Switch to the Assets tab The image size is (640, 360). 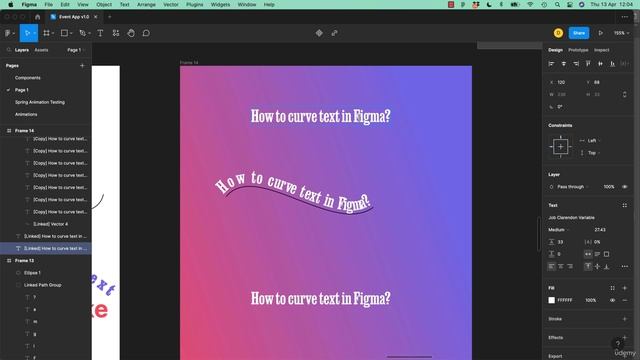click(41, 50)
